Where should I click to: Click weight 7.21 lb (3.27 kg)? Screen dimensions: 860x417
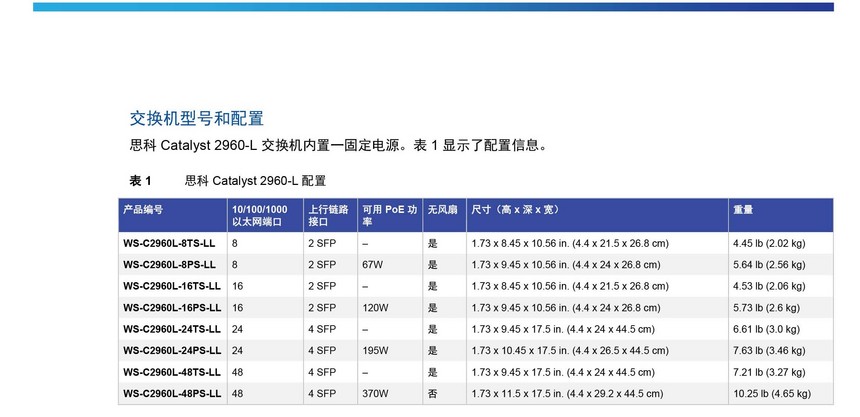(x=769, y=372)
